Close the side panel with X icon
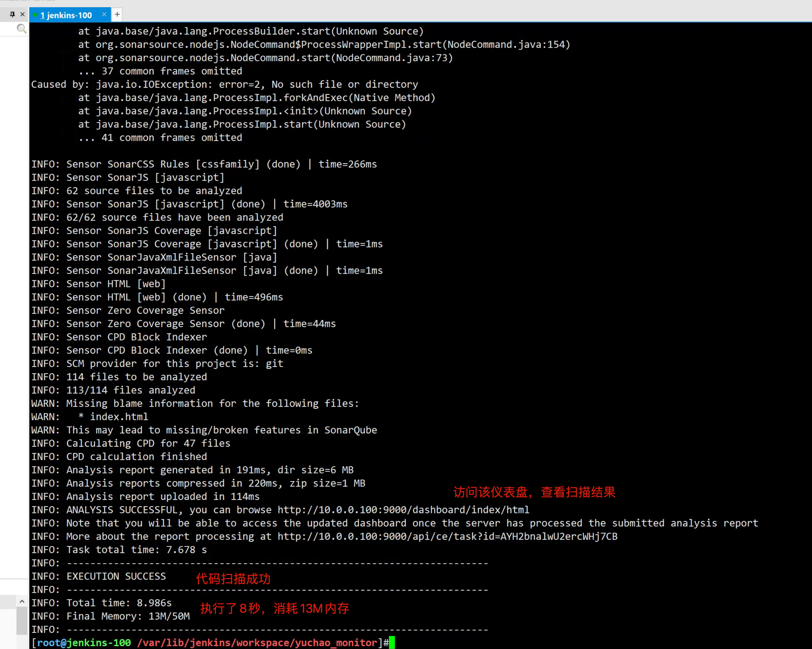 coord(22,14)
